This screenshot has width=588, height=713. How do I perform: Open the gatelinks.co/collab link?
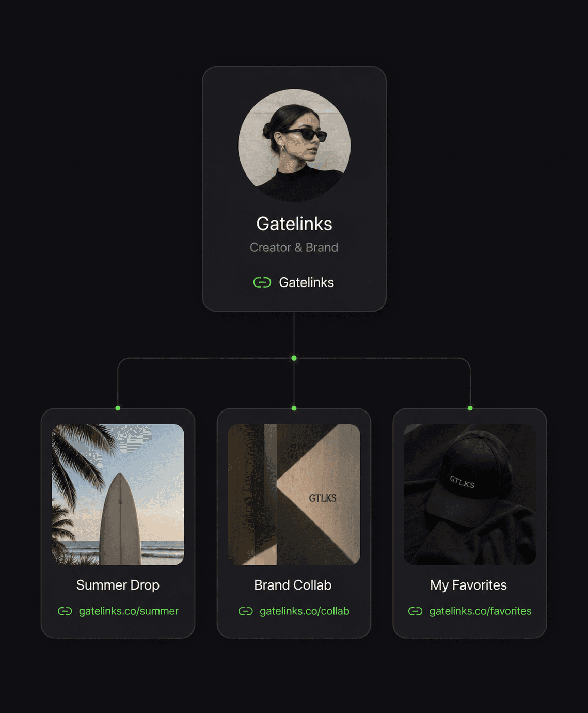[305, 611]
